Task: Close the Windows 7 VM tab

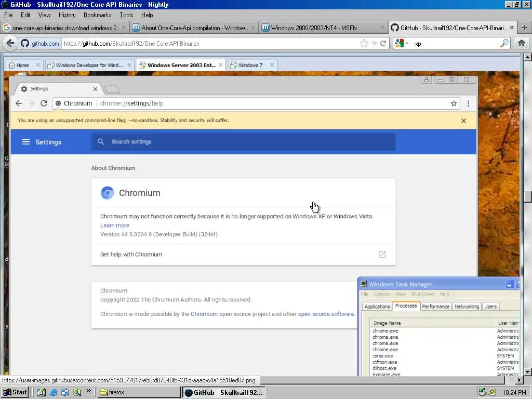Action: point(272,65)
